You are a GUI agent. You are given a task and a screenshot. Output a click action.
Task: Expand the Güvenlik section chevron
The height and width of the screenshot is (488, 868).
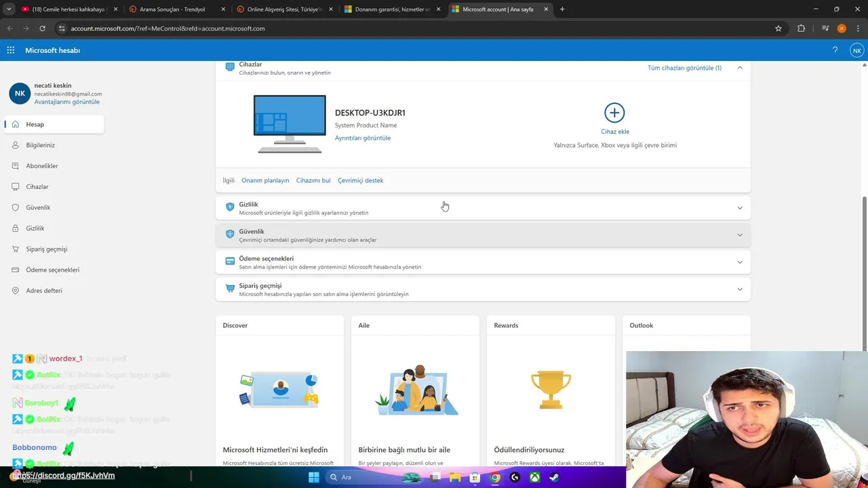pos(740,235)
